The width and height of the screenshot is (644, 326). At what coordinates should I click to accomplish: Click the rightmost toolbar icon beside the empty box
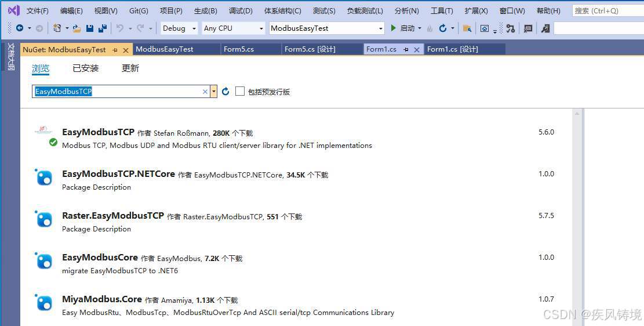(545, 28)
